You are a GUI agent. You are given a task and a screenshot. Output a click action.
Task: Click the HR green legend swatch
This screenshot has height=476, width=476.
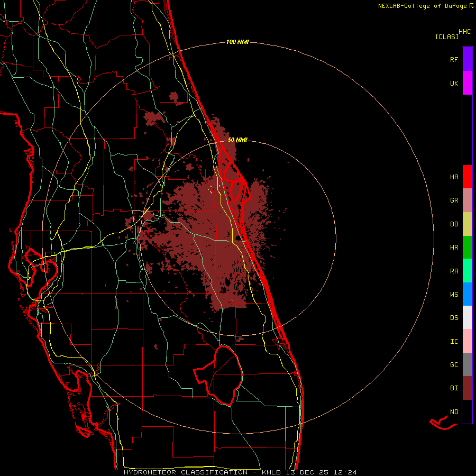[x=467, y=248]
